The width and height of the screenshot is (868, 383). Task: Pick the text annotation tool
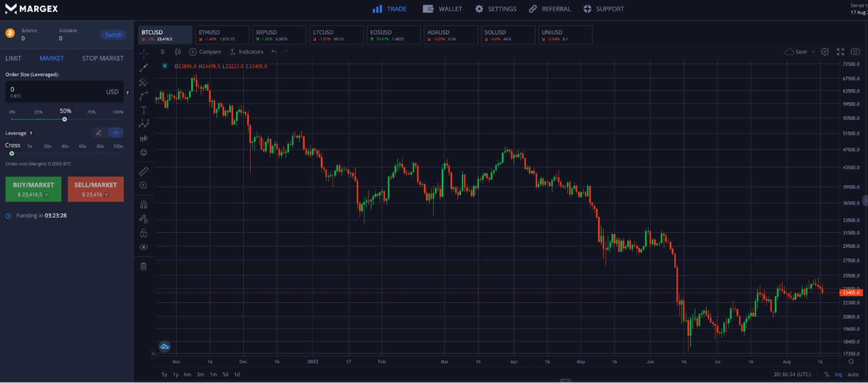144,110
